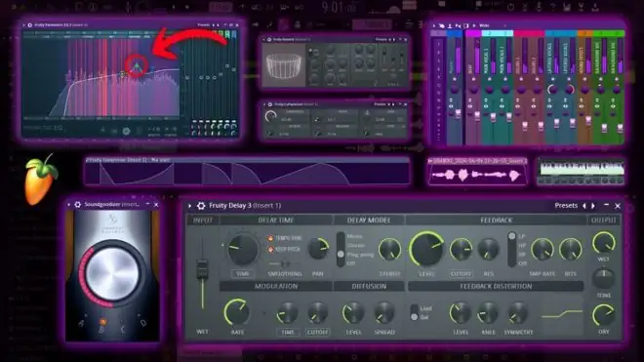Click the SMP RATE knob
644x362 pixels.
click(x=543, y=249)
